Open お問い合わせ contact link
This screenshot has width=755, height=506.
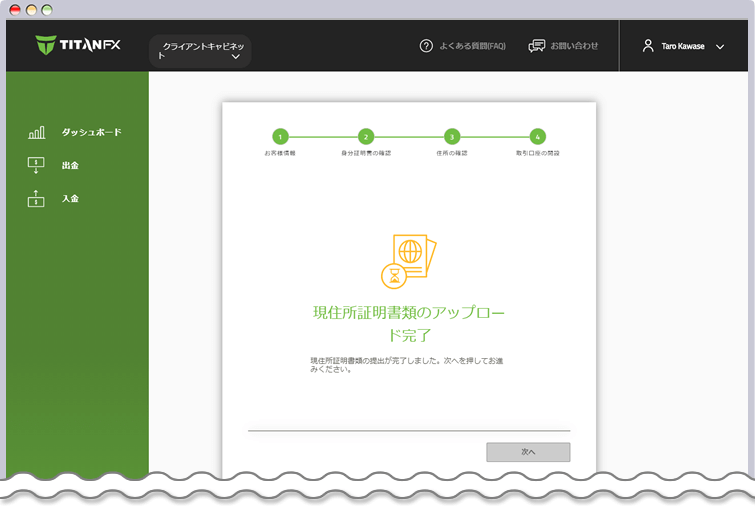[574, 46]
